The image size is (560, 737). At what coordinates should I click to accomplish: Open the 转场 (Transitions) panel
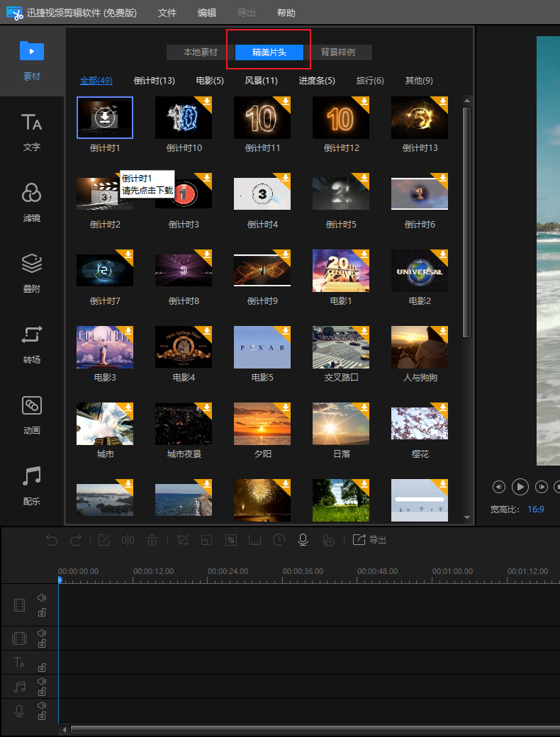[31, 343]
